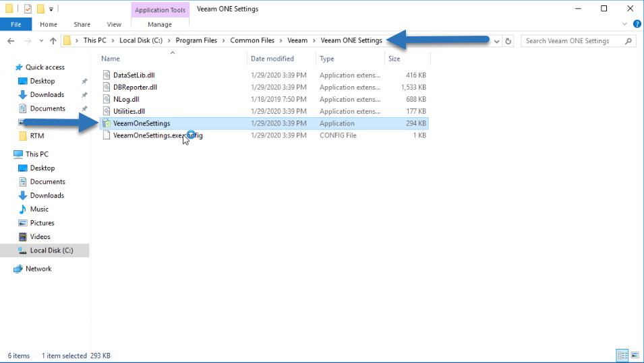Image resolution: width=644 pixels, height=363 pixels.
Task: Select the 'DBReporter.dll' file name
Action: (x=135, y=87)
